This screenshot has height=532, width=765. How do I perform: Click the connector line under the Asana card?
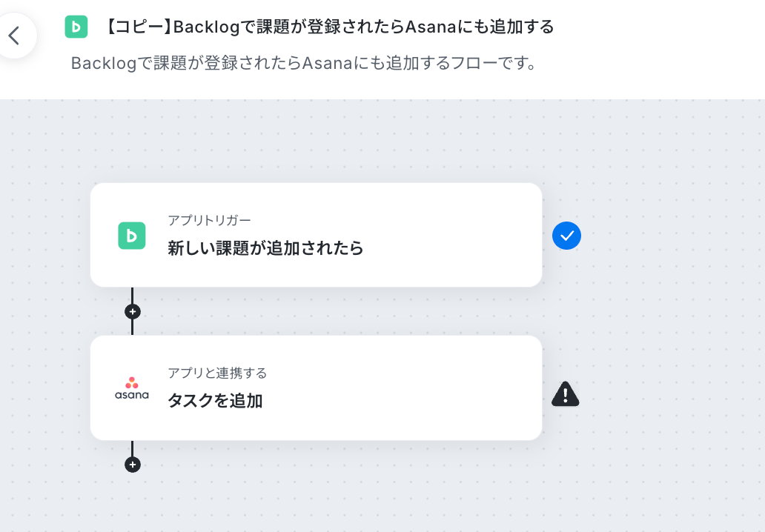(x=132, y=448)
